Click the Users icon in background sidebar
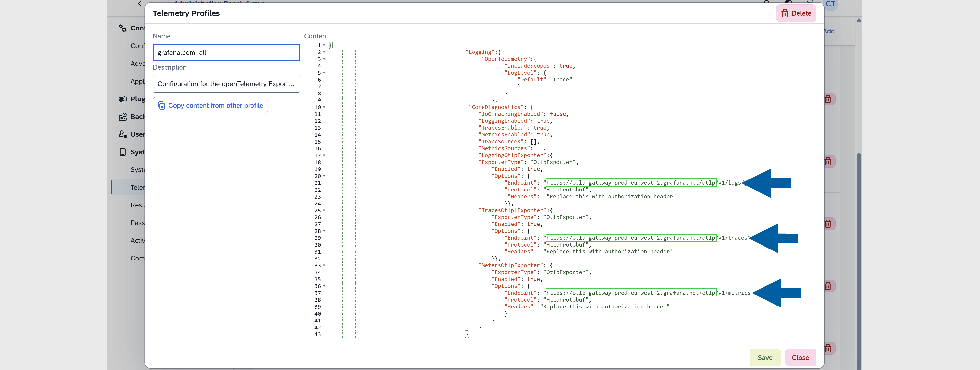 pyautogui.click(x=122, y=134)
